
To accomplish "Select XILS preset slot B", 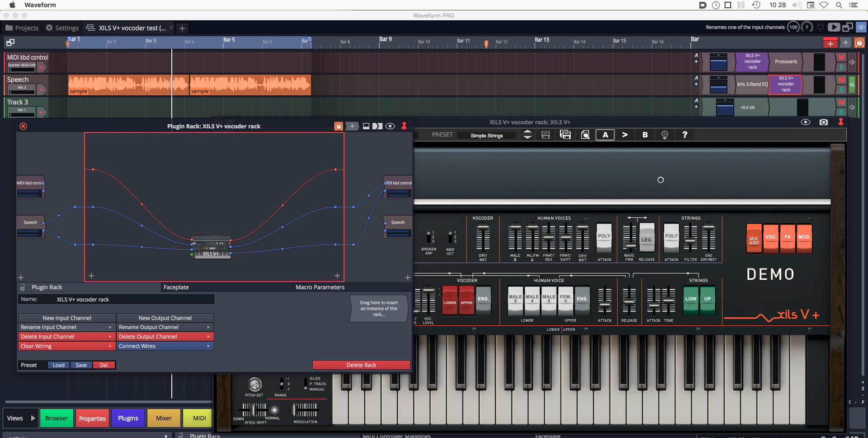I will 645,135.
